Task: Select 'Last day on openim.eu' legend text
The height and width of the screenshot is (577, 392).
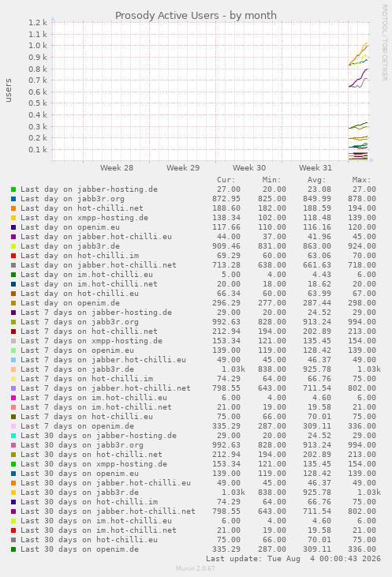Action: [70, 227]
